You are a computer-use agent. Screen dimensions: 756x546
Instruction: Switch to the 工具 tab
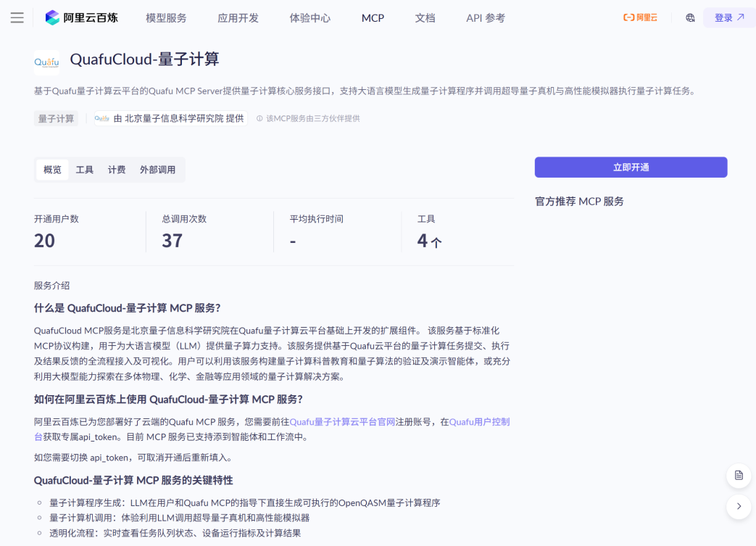coord(84,169)
